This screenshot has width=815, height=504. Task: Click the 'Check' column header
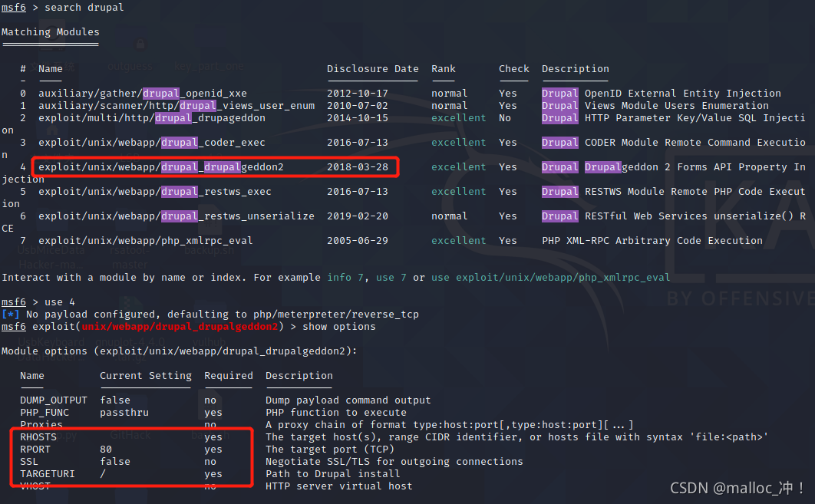click(x=514, y=69)
